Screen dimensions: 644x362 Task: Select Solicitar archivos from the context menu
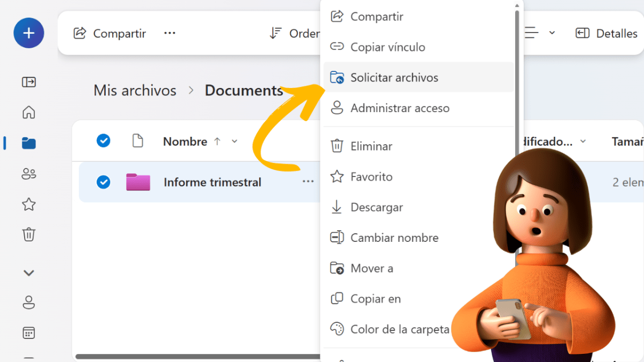395,77
